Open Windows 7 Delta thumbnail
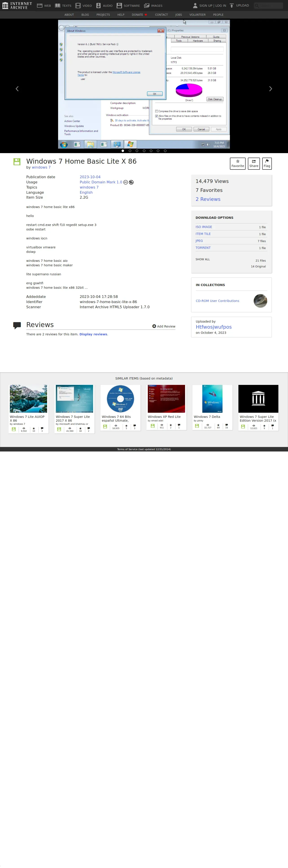288x868 pixels. tap(212, 399)
